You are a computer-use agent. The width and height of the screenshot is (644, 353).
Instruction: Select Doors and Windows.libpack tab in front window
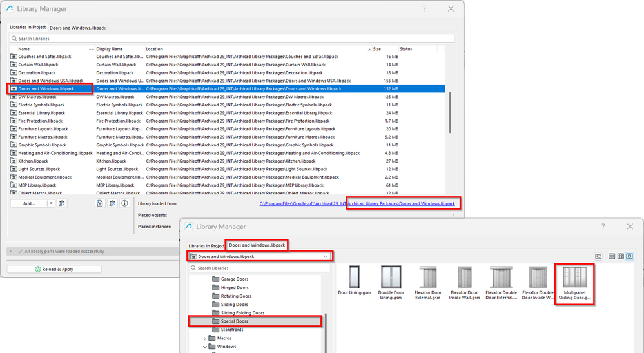[257, 245]
